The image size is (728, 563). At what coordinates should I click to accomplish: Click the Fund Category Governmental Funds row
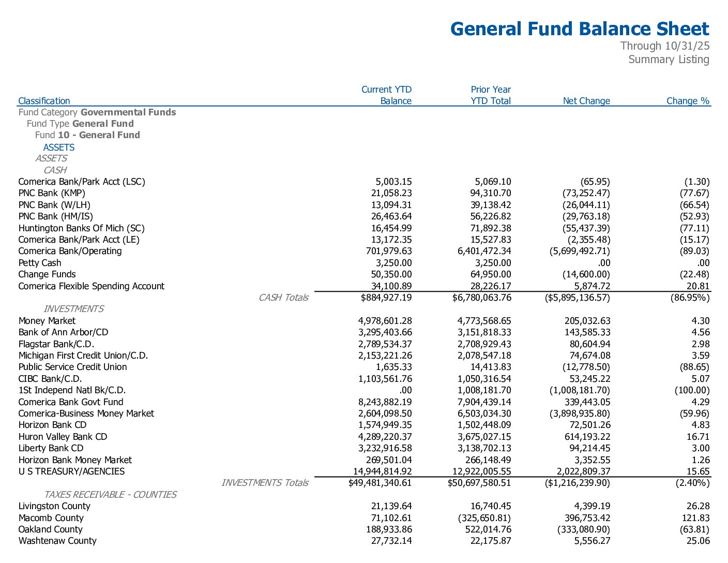[97, 112]
